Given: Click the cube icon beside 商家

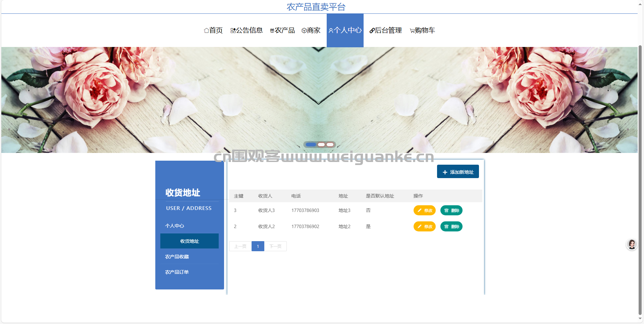Looking at the screenshot, I should pyautogui.click(x=304, y=31).
